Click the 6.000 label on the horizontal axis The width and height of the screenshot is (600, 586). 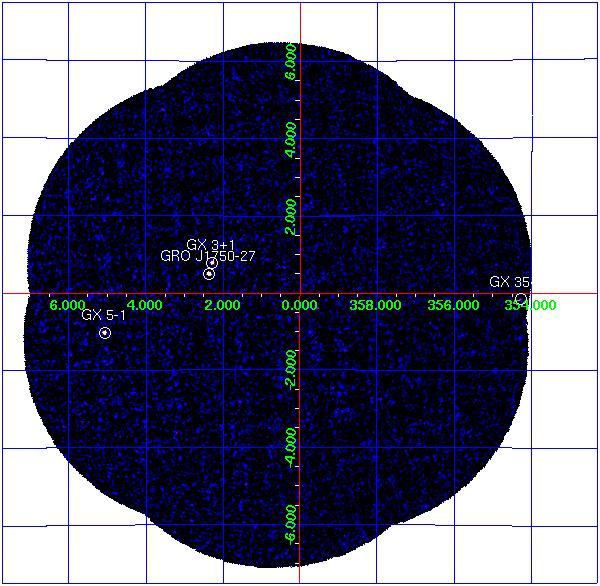point(68,305)
